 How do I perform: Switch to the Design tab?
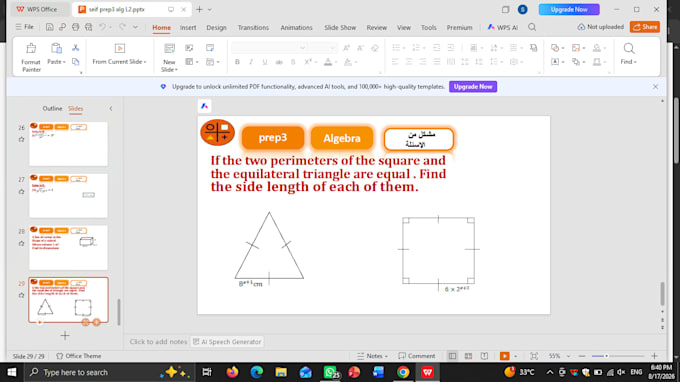[216, 27]
